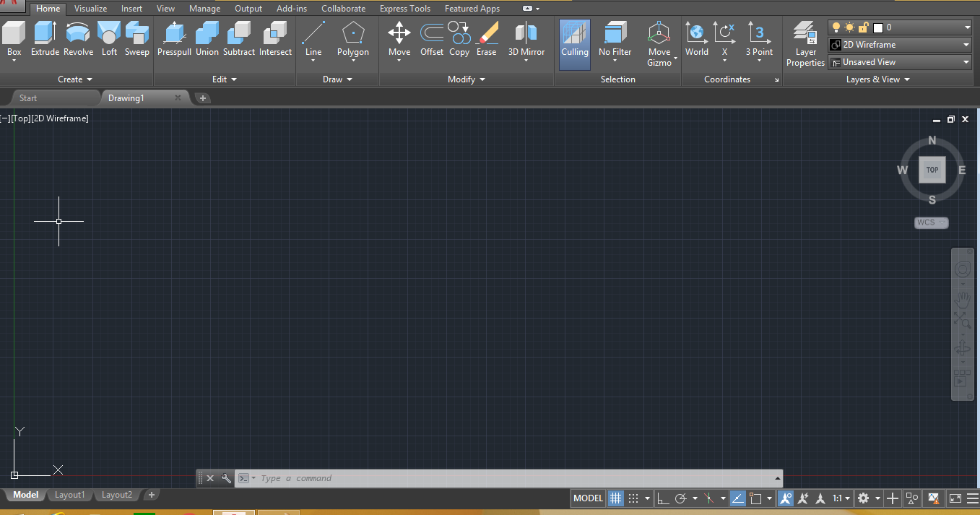
Task: Toggle 2D object snap square icon
Action: 756,498
